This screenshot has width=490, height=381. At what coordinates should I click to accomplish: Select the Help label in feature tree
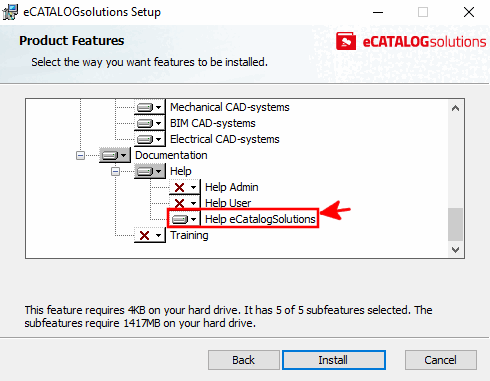(181, 171)
